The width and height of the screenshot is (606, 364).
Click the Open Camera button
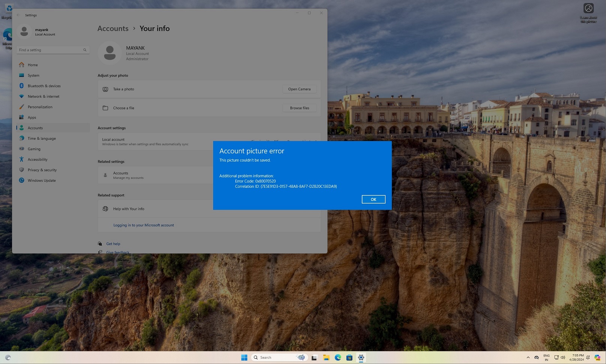click(299, 89)
